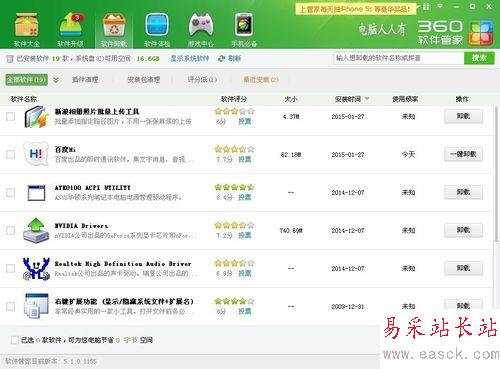Click 卸载 for ATK0100 ACPI UTILITY

tap(463, 192)
